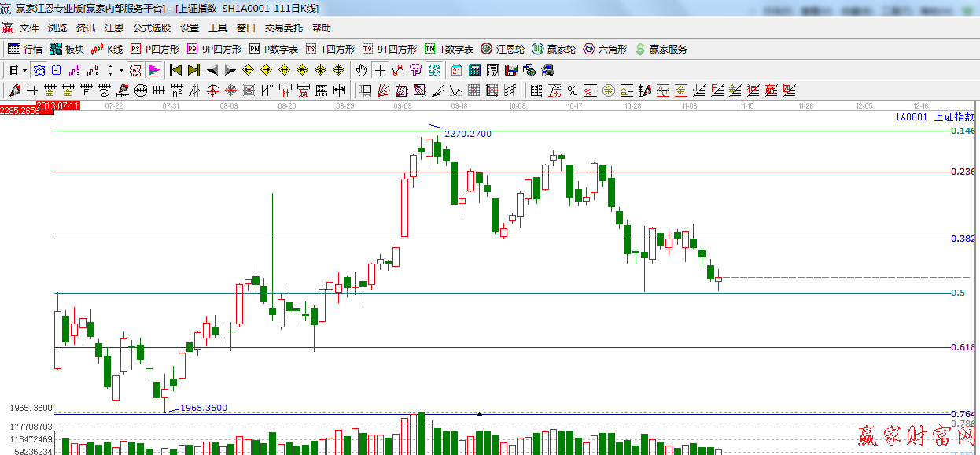Open the 江恩轮 Gann wheel tool

point(503,49)
